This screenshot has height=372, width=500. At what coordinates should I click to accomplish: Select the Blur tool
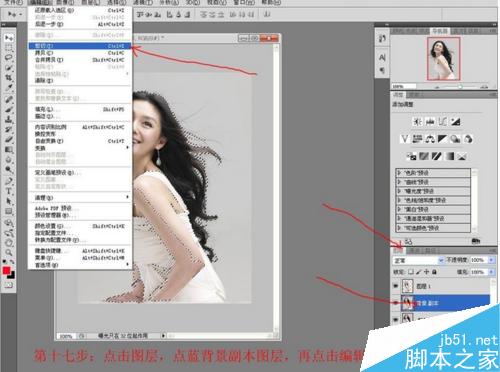[9, 160]
